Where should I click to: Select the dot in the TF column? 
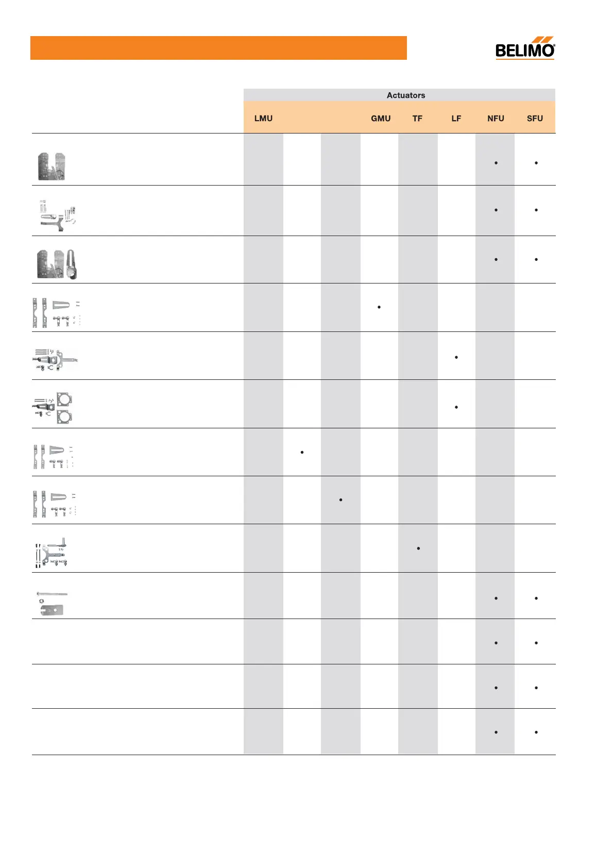click(418, 548)
